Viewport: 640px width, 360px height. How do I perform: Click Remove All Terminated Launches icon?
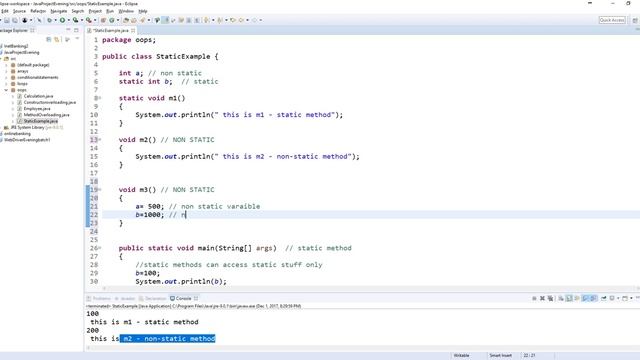point(550,298)
